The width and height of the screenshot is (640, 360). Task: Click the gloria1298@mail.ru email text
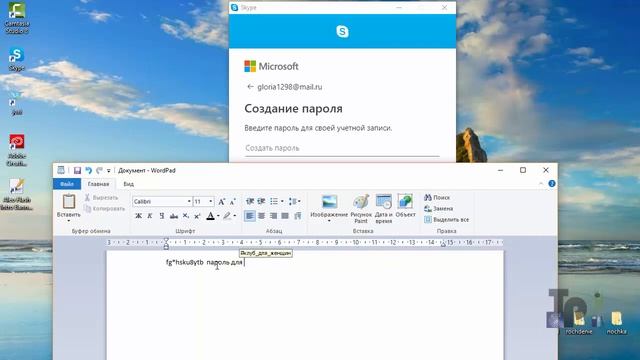point(290,87)
